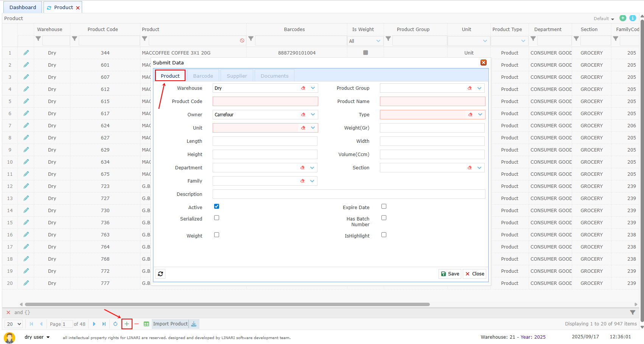
Task: Click the delete record minus icon
Action: (137, 324)
